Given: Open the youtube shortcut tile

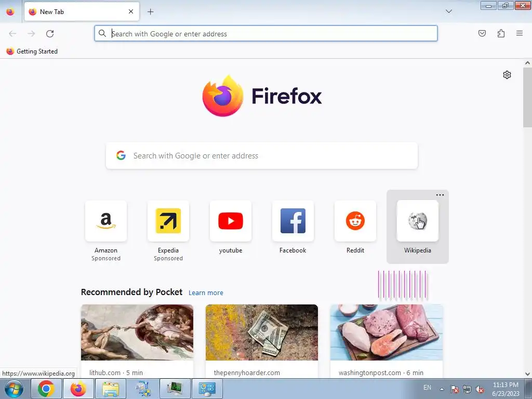Looking at the screenshot, I should 231,221.
